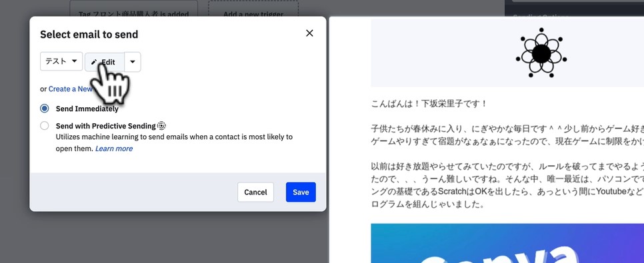The image size is (644, 263).
Task: Click the greeting text こんばんは！下坂栄里子です！
Action: (x=429, y=104)
